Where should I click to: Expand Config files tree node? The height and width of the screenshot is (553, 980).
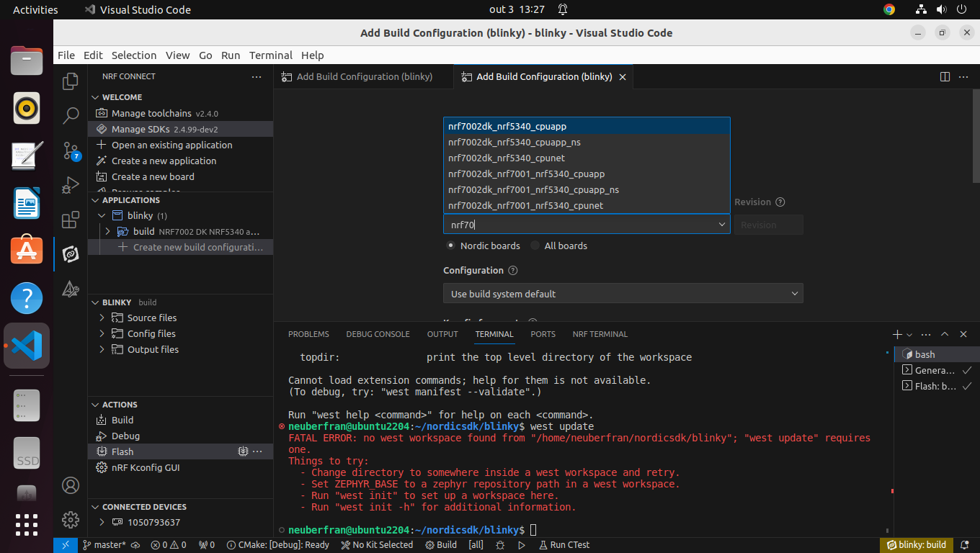102,333
